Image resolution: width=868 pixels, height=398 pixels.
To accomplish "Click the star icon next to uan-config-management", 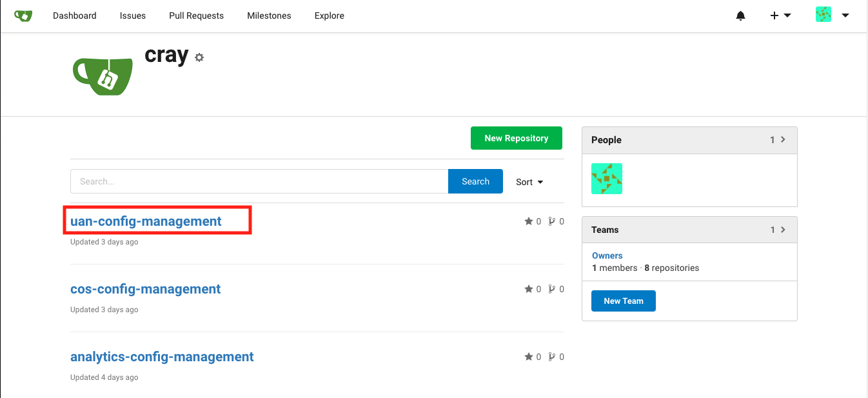I will 528,221.
